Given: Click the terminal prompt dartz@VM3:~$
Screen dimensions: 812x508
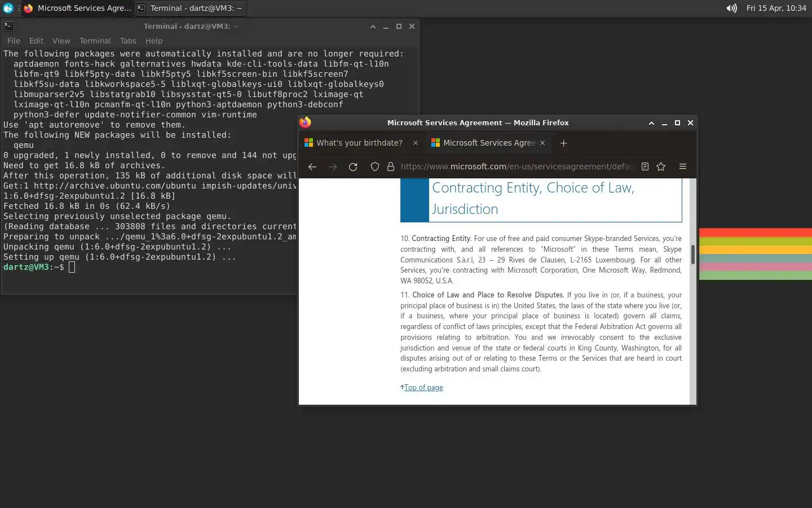Looking at the screenshot, I should point(34,267).
